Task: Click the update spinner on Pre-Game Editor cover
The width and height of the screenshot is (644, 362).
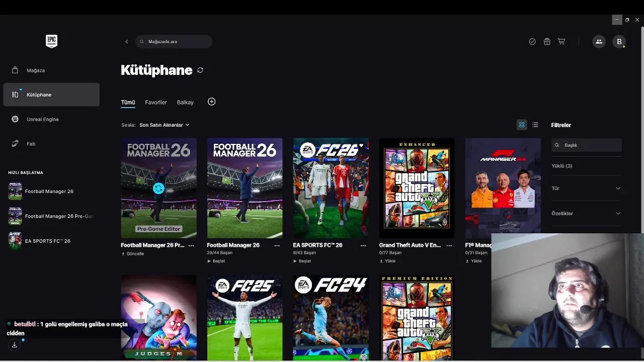Action: (158, 189)
